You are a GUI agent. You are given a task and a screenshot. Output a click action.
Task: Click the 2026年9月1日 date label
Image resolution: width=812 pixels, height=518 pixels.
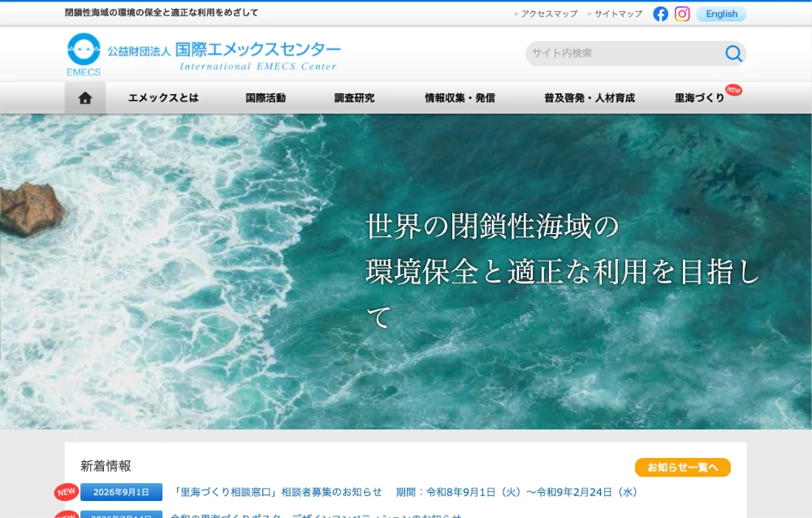121,492
